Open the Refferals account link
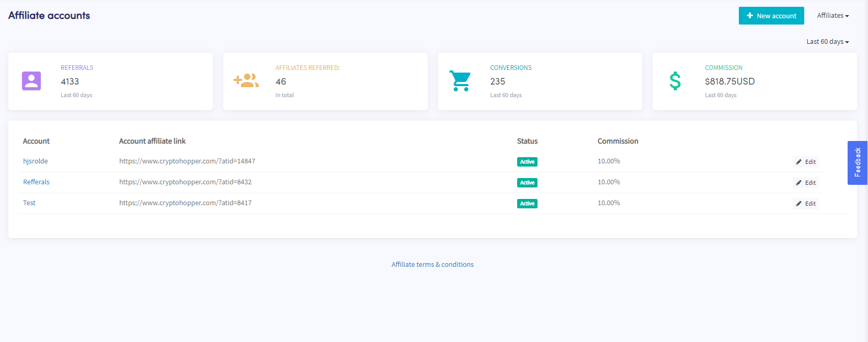 click(37, 182)
